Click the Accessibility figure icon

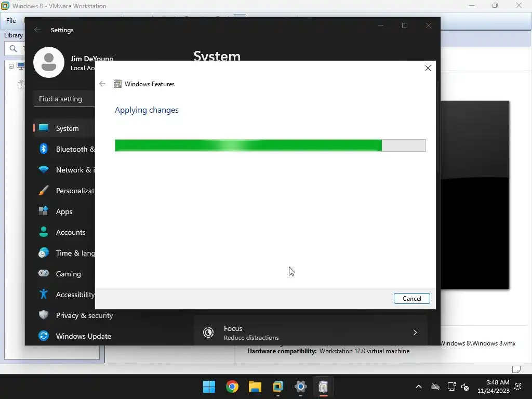point(44,294)
